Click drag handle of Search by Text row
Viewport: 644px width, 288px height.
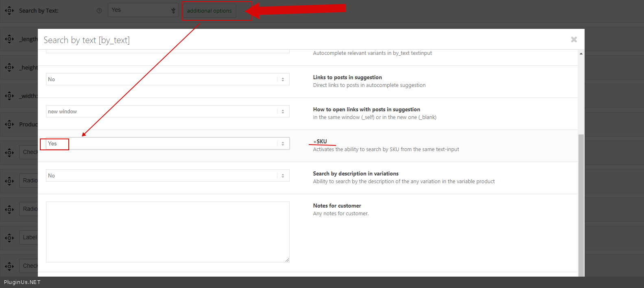tap(9, 11)
